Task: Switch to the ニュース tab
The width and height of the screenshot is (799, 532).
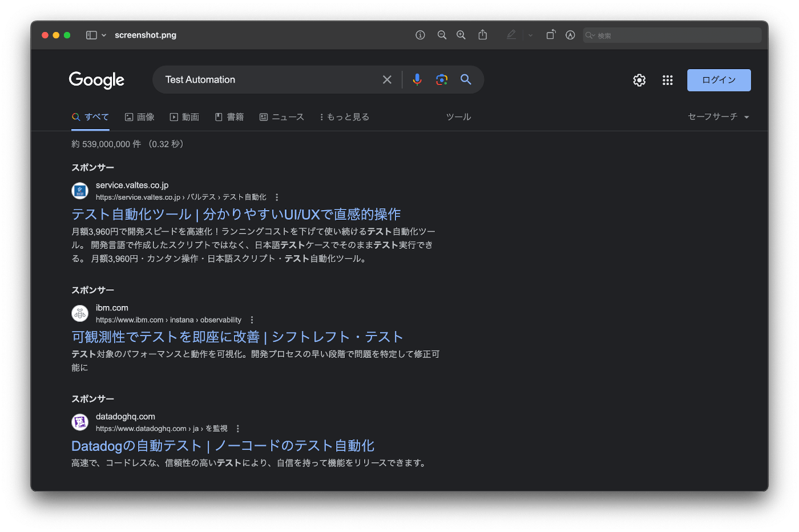Action: point(282,117)
